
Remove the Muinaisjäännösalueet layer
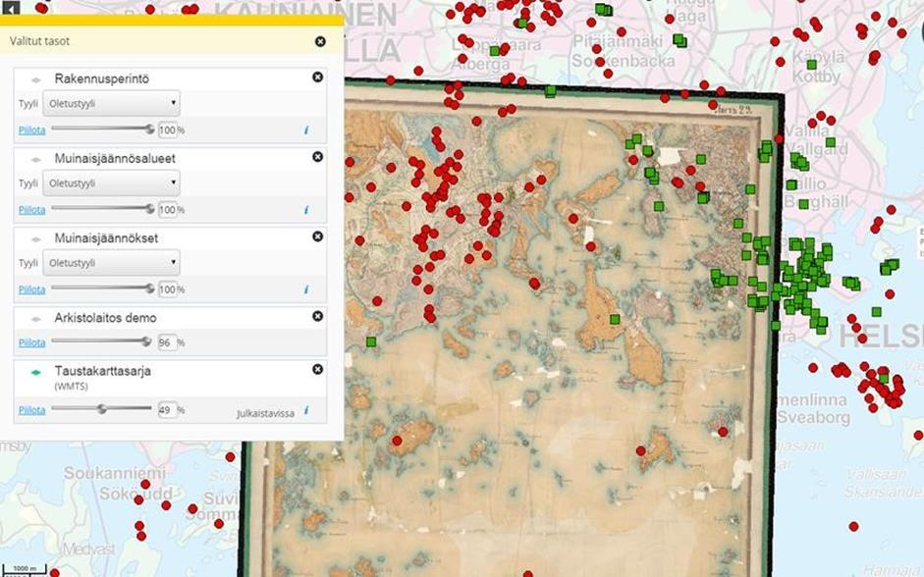pyautogui.click(x=317, y=157)
